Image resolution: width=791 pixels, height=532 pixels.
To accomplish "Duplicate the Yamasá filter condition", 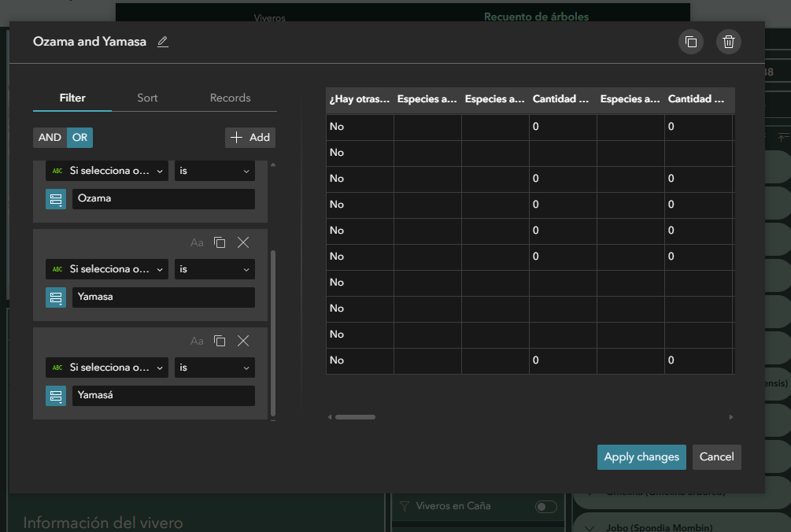I will 220,341.
